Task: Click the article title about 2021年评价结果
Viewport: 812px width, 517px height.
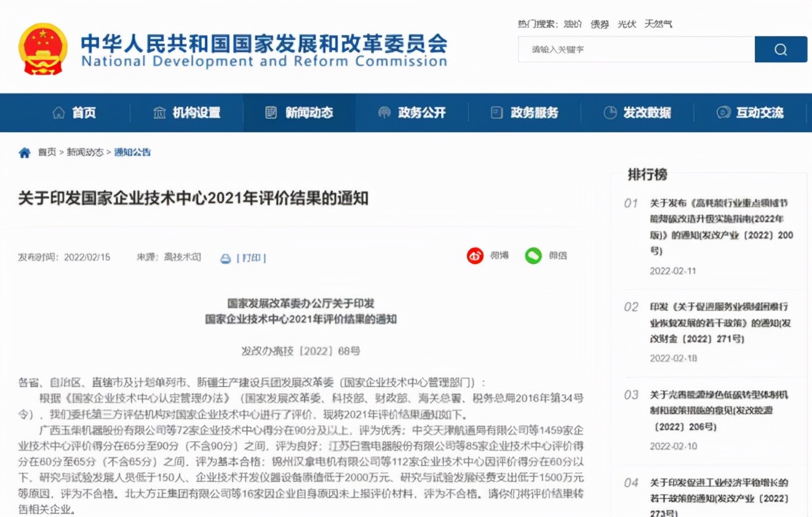Action: coord(193,198)
